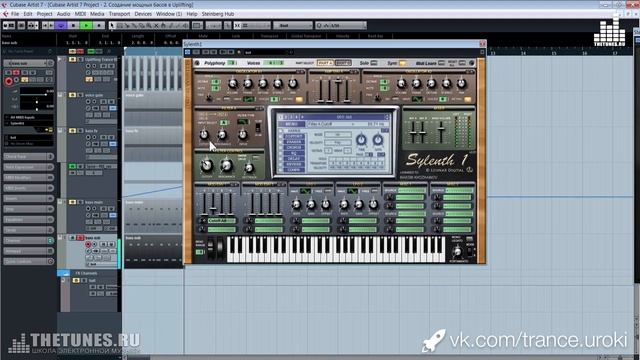640x360 pixels.
Task: Expand the MIDI Inserts inspector section
Action: click(x=28, y=188)
